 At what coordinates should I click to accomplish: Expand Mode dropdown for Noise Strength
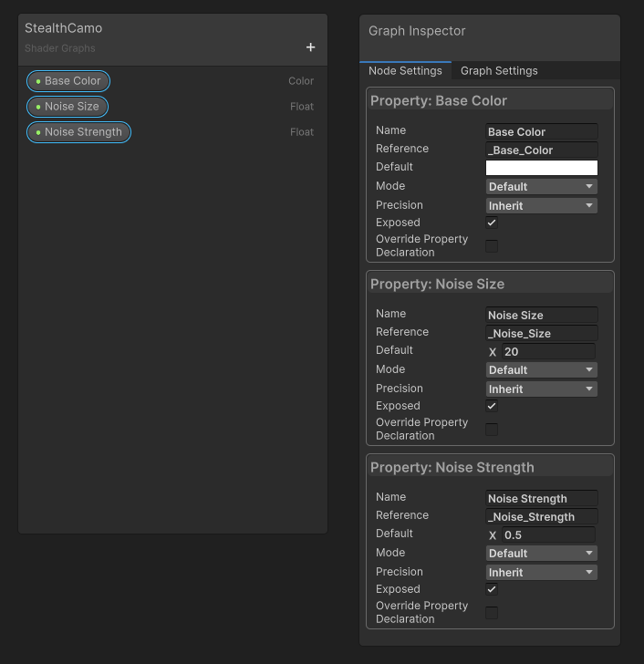tap(541, 554)
